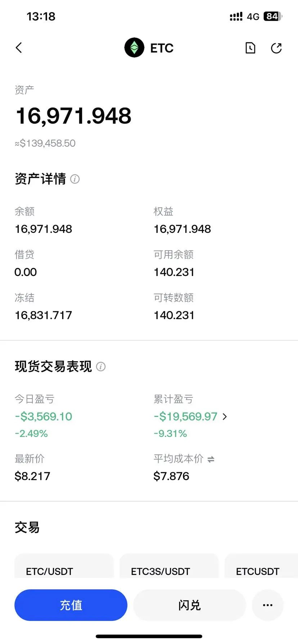
Task: Open info icon beside 资产详情
Action: pyautogui.click(x=75, y=179)
